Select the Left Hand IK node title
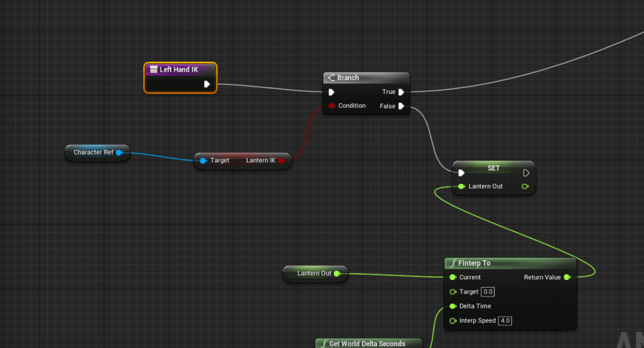Screen dimensions: 644x348 (x=179, y=70)
